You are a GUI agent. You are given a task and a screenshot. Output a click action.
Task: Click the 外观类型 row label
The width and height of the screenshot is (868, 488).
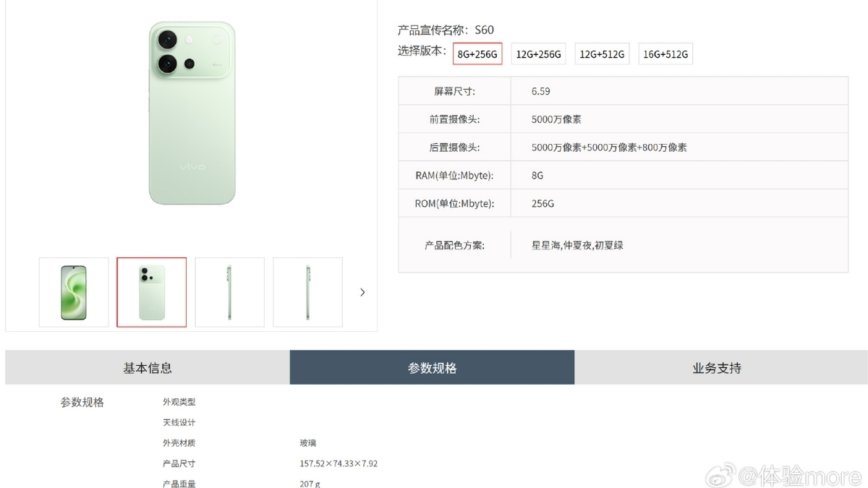(179, 402)
